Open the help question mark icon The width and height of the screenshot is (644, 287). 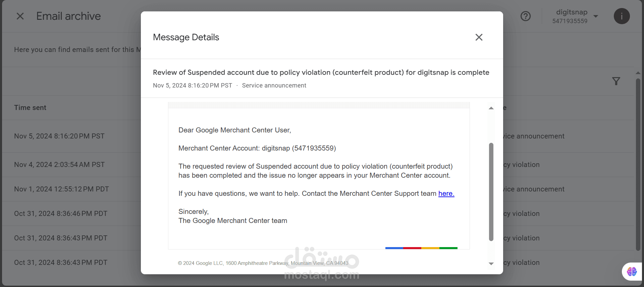[526, 16]
